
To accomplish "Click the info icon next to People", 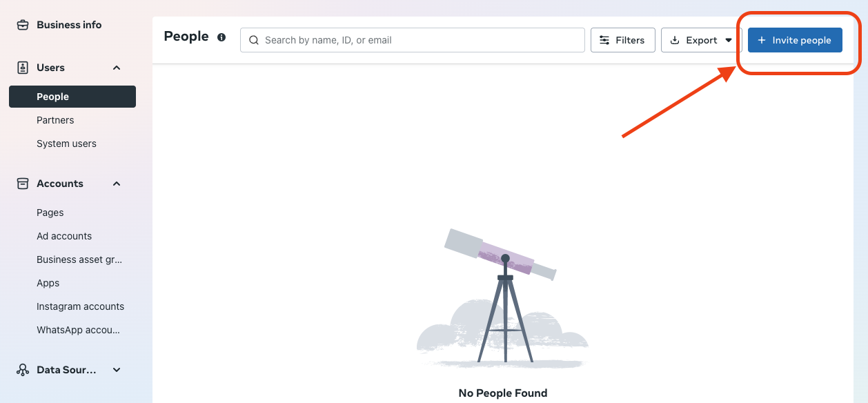I will [221, 37].
